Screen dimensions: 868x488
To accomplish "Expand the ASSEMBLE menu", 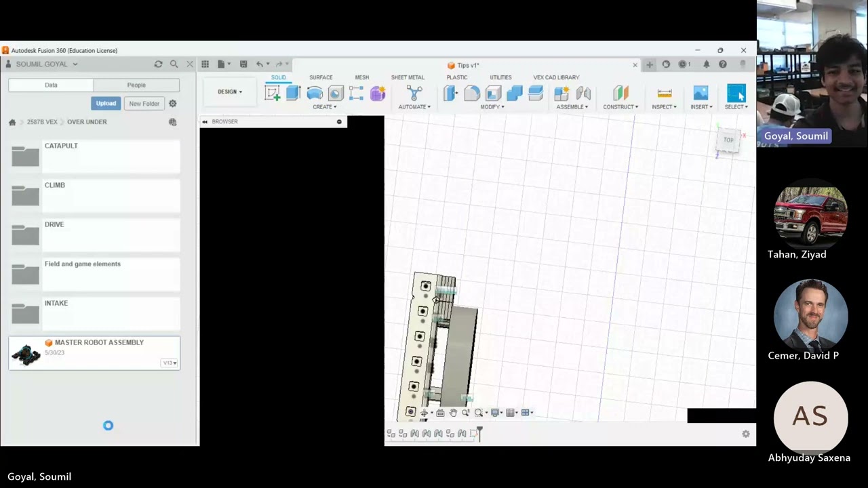I will (572, 107).
